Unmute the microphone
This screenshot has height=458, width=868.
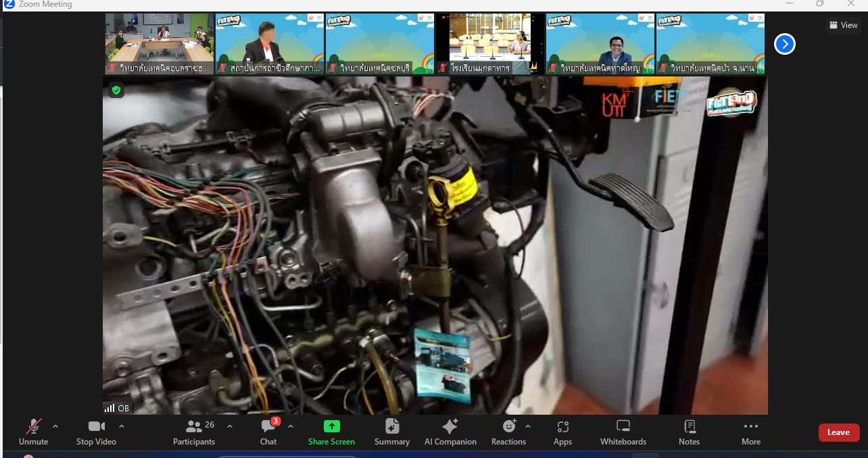click(33, 432)
